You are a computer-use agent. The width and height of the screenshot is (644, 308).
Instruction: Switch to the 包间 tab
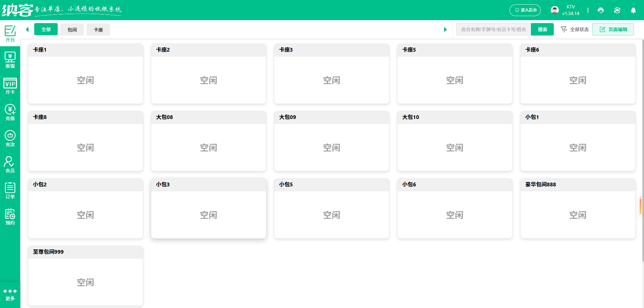[x=72, y=29]
